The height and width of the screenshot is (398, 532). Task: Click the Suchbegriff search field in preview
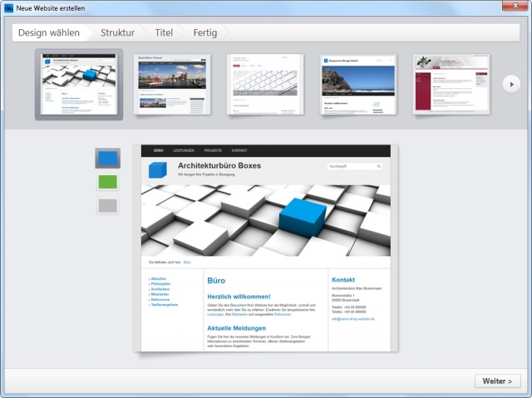pos(355,166)
